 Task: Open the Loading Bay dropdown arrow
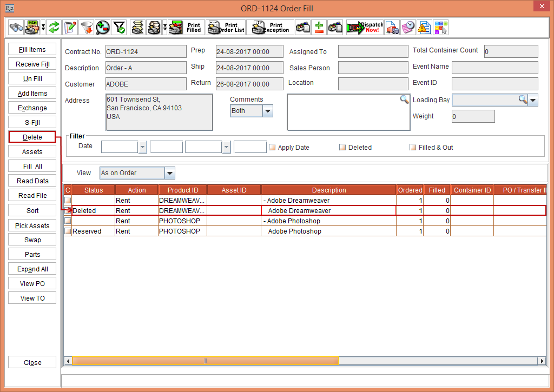[x=533, y=100]
